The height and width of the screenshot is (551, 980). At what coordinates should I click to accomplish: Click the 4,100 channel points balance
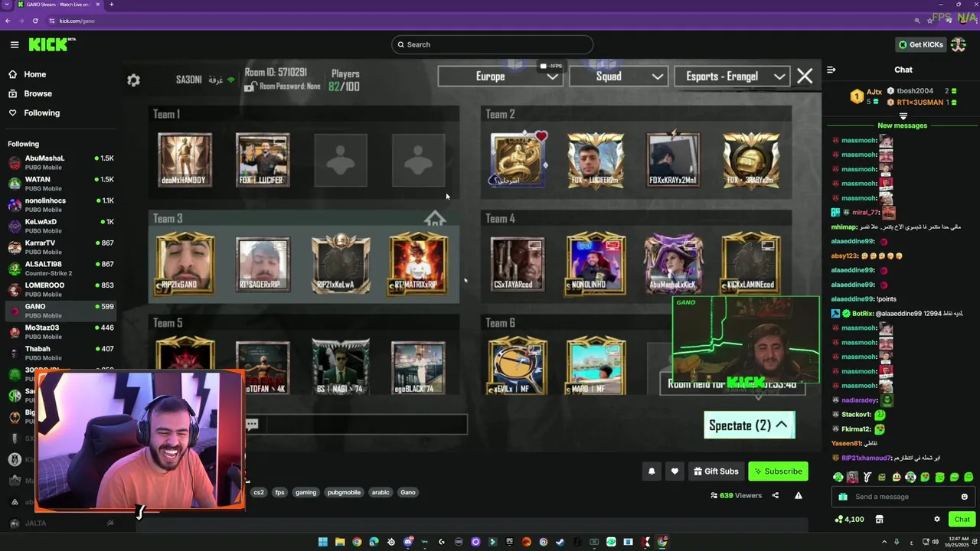[849, 520]
